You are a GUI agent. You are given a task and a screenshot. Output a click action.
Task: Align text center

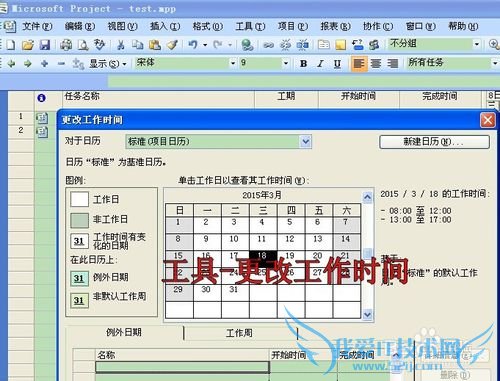click(x=376, y=63)
